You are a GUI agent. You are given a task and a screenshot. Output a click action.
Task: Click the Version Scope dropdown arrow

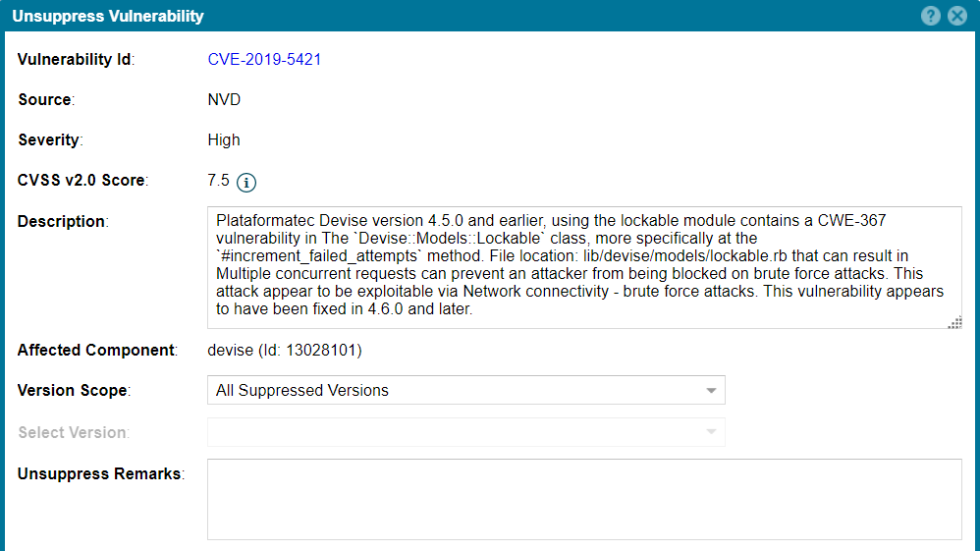point(711,390)
